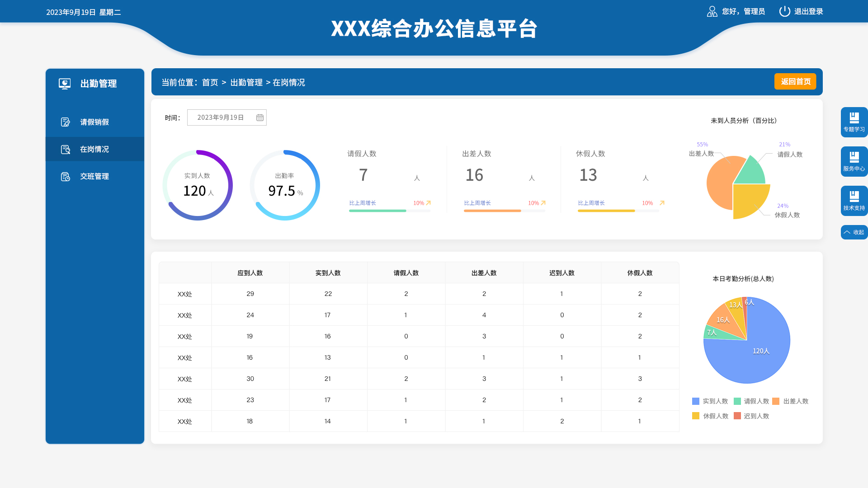Open 交班管理 menu item
Image resolution: width=868 pixels, height=488 pixels.
(95, 176)
